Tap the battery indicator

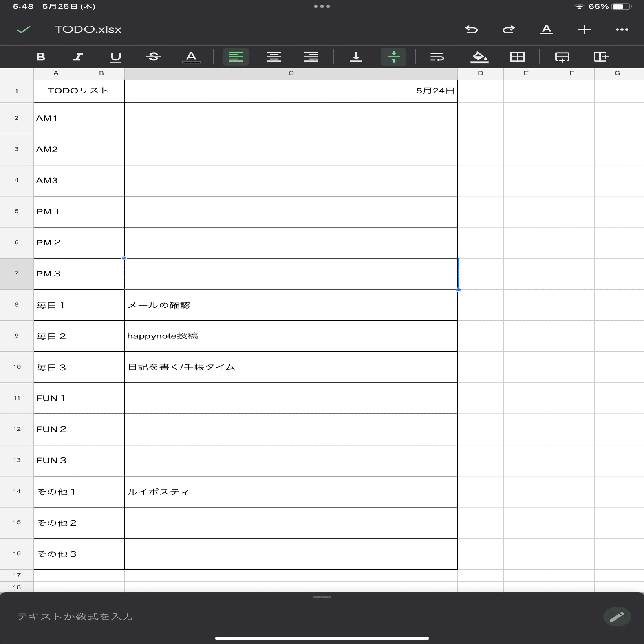[622, 7]
